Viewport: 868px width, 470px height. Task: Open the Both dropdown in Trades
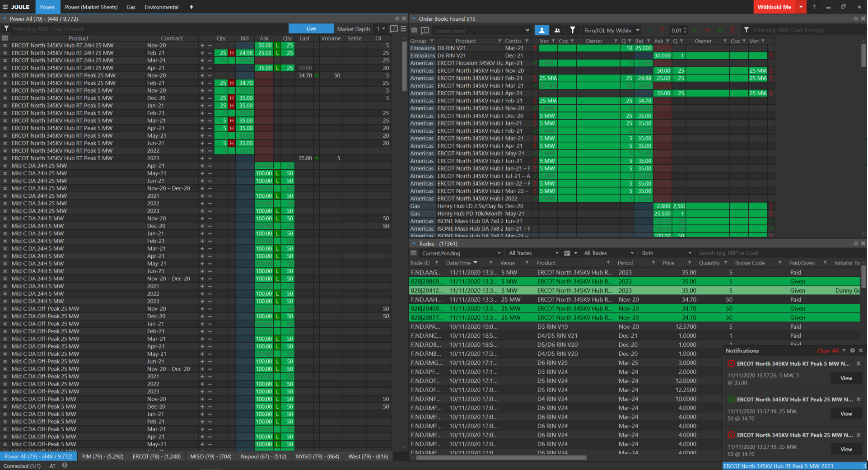[667, 253]
